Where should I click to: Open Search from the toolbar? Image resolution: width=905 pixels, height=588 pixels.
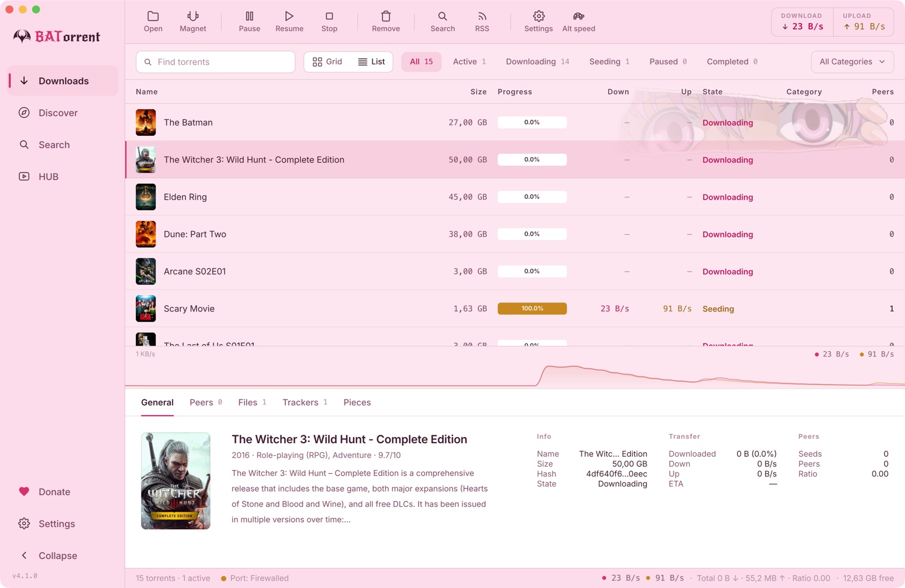442,21
